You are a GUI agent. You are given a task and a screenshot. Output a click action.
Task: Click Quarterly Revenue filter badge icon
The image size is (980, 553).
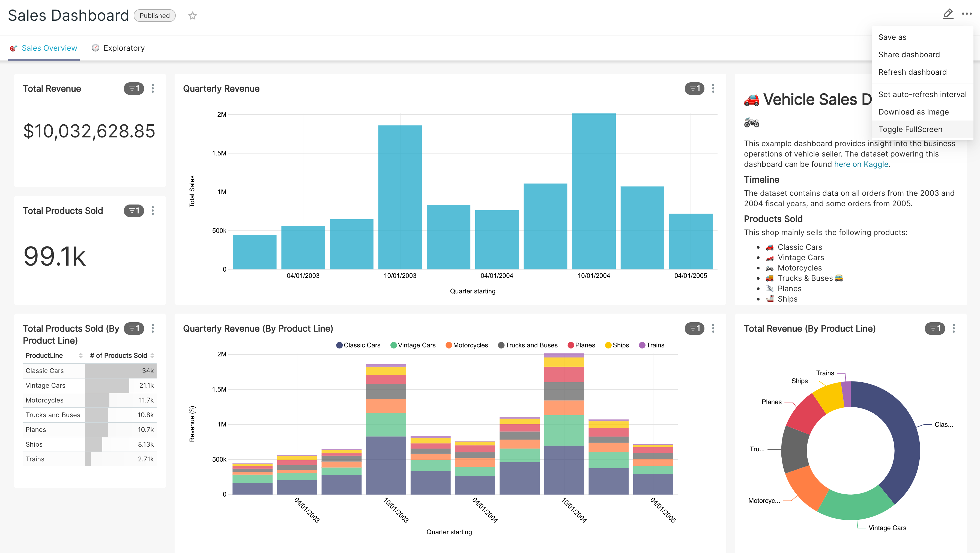[694, 88]
